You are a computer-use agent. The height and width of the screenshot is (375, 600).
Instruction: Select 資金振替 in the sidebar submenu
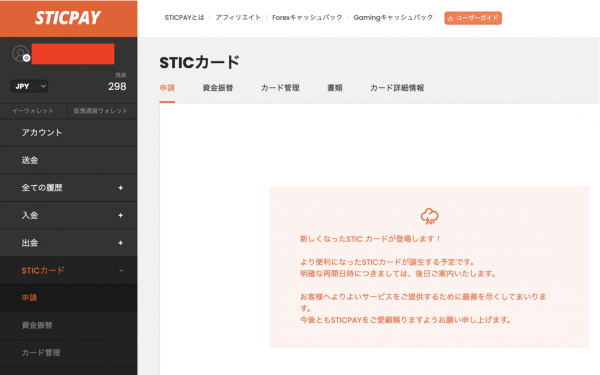[x=68, y=325]
